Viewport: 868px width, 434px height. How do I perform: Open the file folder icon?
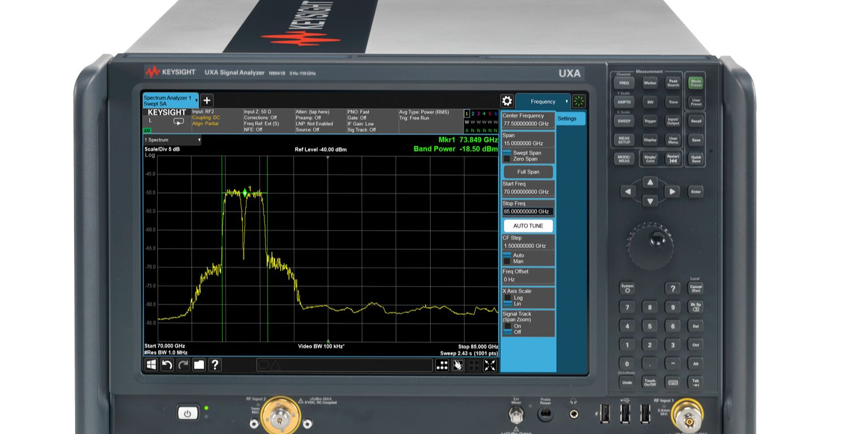tap(199, 365)
